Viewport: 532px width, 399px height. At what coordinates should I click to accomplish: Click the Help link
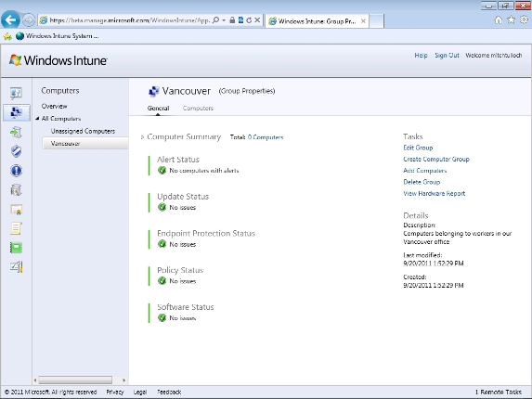pyautogui.click(x=421, y=56)
